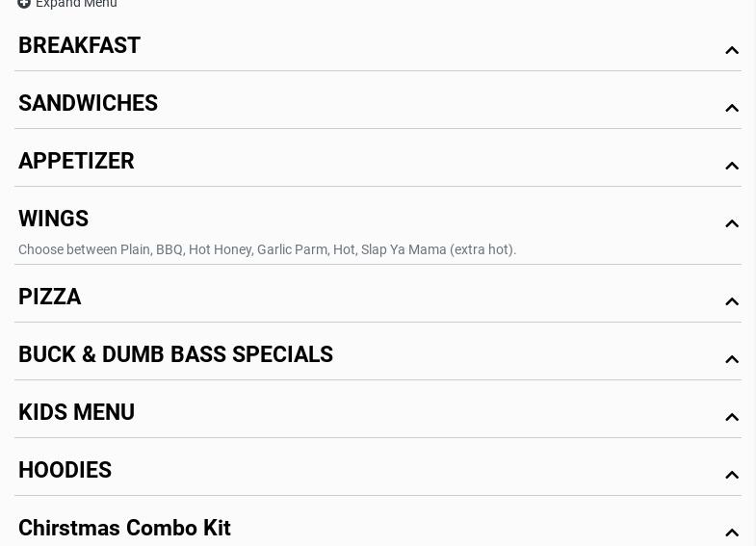
Task: Click chevron beside Buck & Dumb Bass Specials
Action: tap(732, 359)
